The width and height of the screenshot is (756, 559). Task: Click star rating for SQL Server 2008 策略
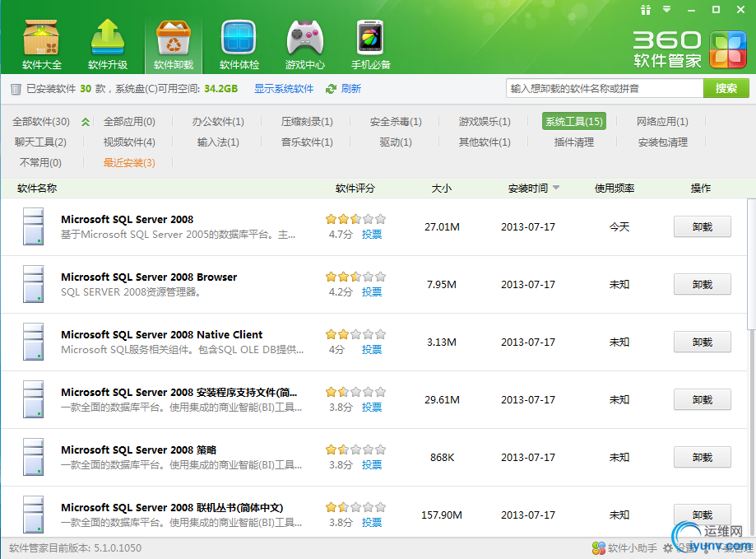[x=355, y=450]
